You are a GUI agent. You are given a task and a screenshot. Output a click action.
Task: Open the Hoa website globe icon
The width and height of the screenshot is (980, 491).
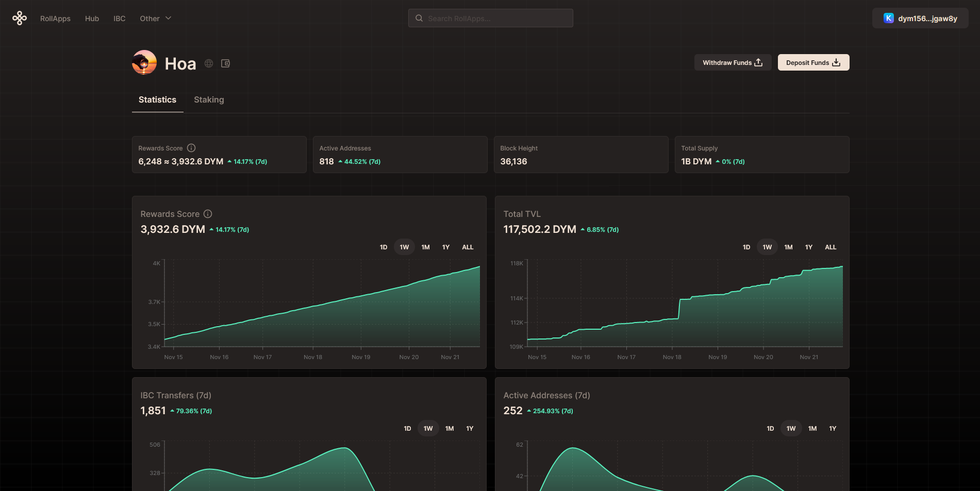[209, 63]
